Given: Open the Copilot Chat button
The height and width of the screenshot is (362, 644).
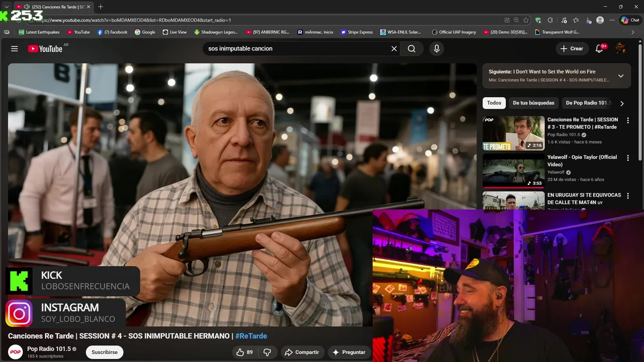Looking at the screenshot, I should point(630,20).
